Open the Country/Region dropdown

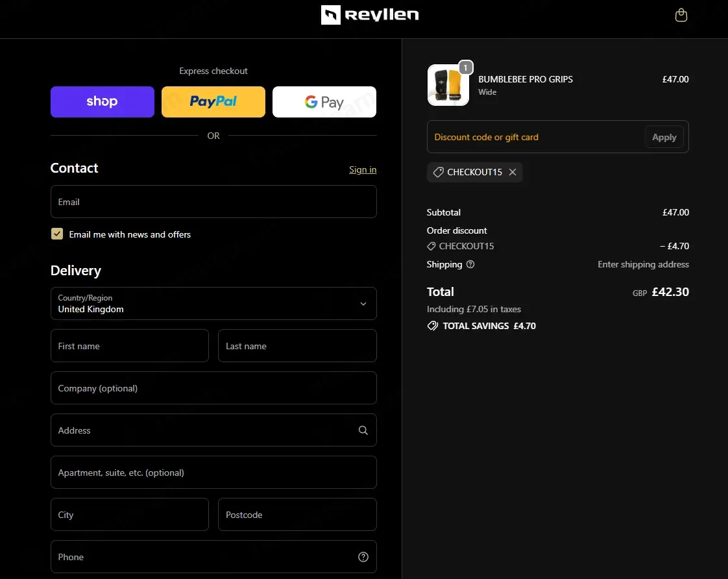point(213,304)
